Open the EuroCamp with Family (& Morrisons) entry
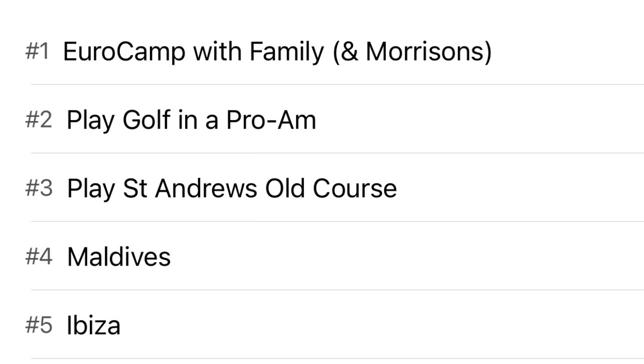Image resolution: width=644 pixels, height=364 pixels. [322, 52]
